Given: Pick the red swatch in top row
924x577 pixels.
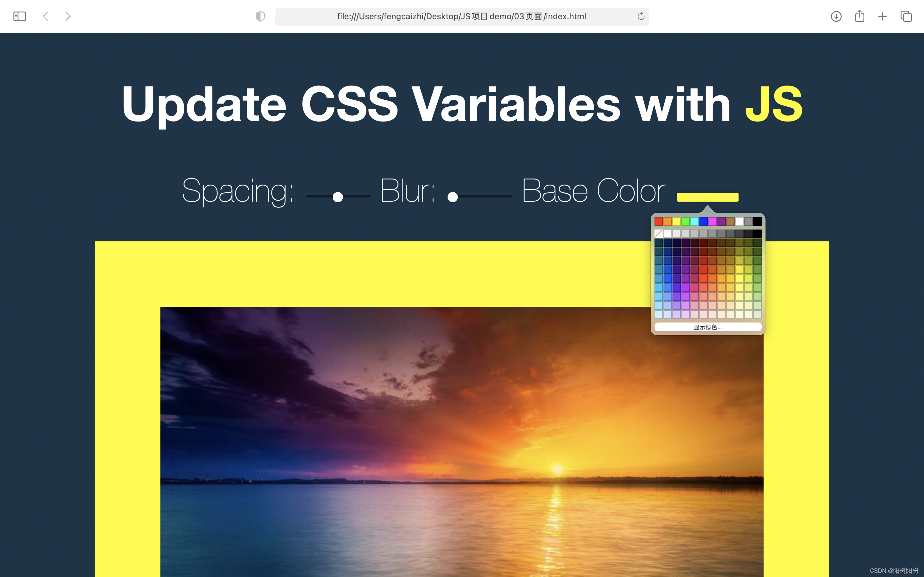Looking at the screenshot, I should coord(659,221).
